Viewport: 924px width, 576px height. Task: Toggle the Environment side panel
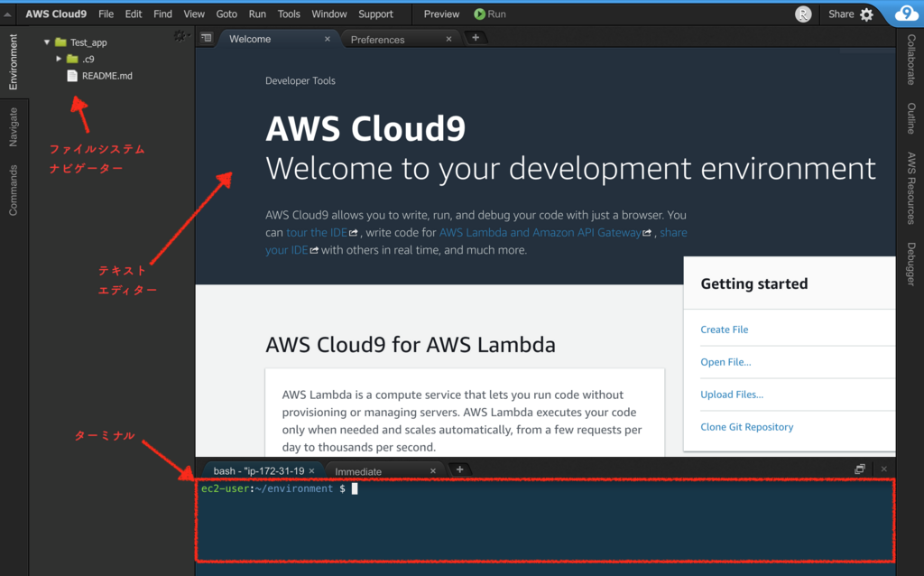pos(14,61)
